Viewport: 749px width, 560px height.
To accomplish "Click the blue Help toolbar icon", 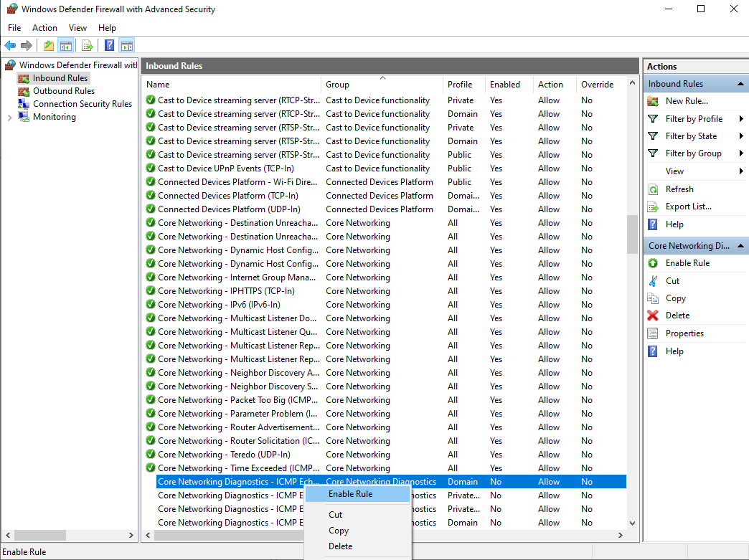I will click(109, 45).
